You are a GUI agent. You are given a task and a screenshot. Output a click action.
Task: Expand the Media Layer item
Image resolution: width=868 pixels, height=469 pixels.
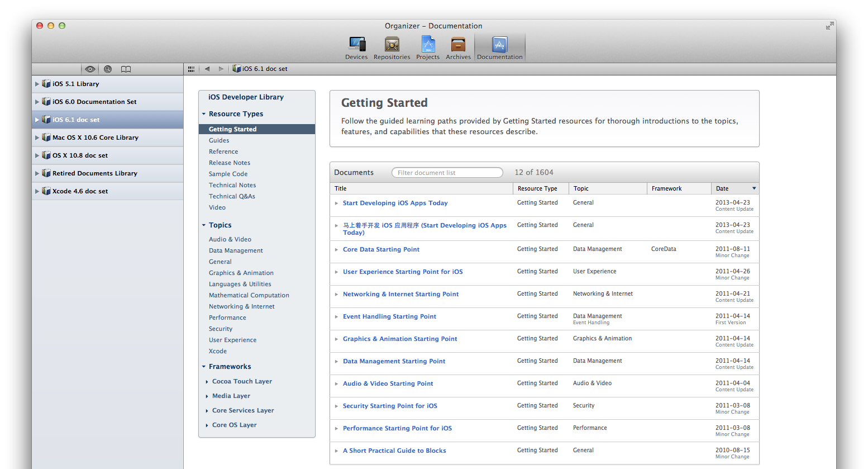click(207, 396)
